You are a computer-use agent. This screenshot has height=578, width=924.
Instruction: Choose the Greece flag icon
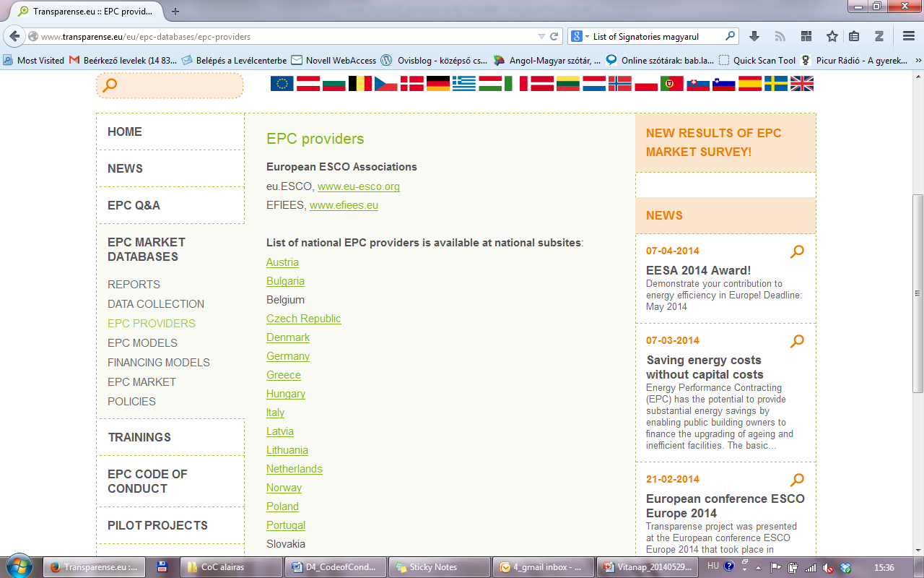(x=463, y=84)
